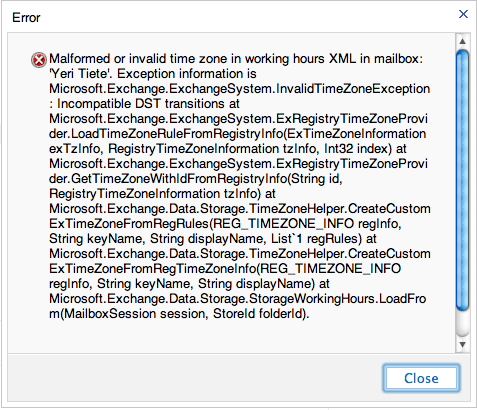Click the empty scrollbar track below the thumb

click(462, 325)
